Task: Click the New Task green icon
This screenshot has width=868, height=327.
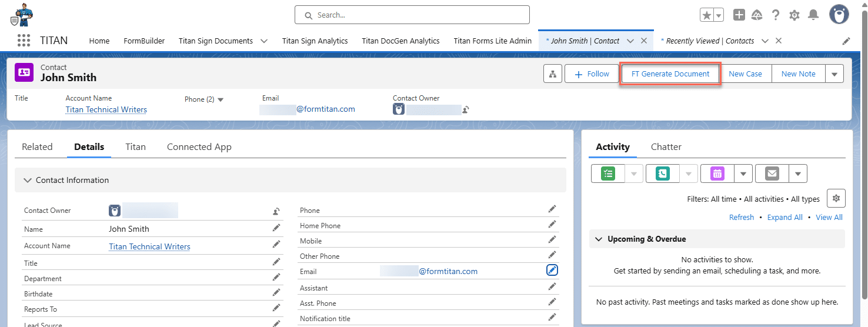Action: 608,173
